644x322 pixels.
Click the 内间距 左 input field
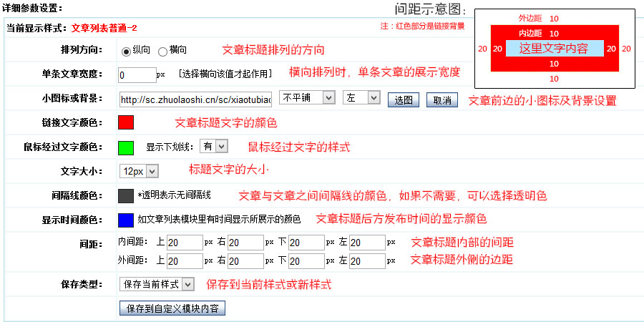tap(368, 243)
